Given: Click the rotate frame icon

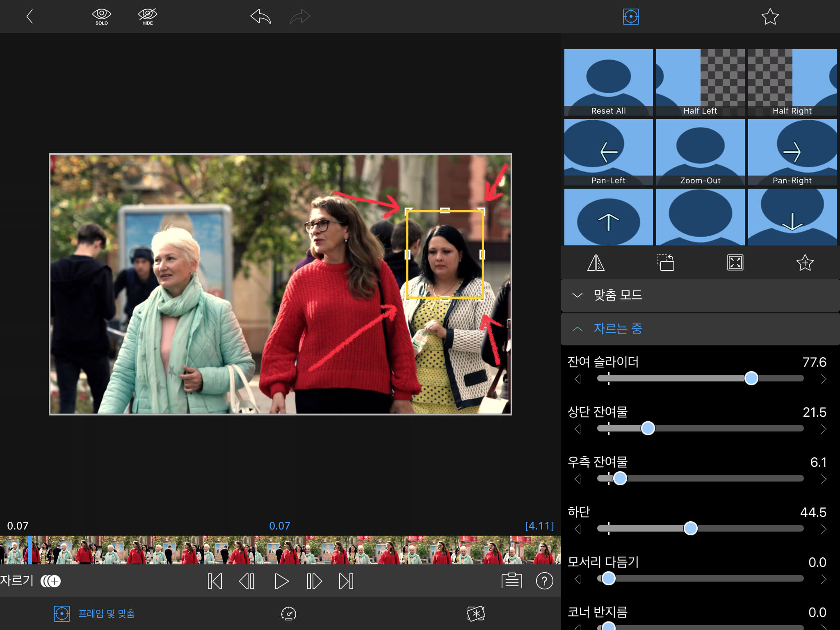Looking at the screenshot, I should coord(666,263).
